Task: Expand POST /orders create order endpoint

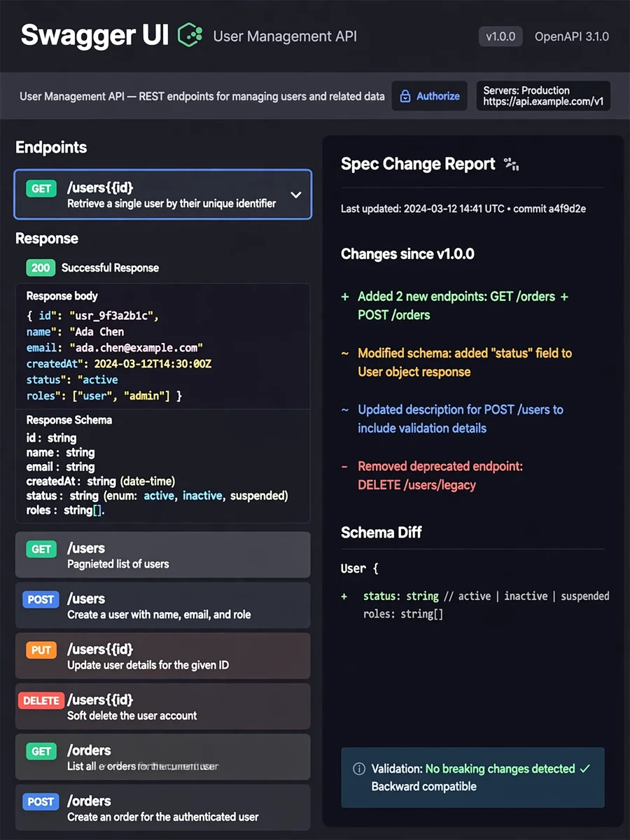Action: tap(162, 807)
